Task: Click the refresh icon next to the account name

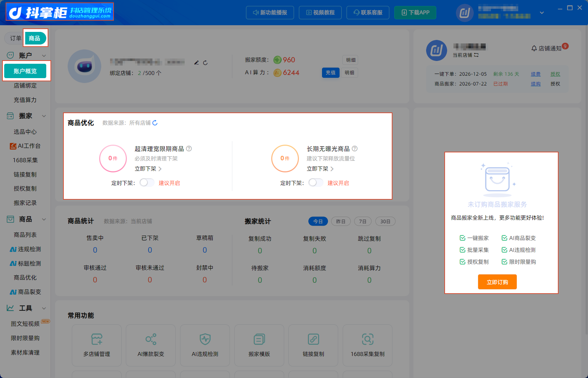Action: tap(205, 63)
